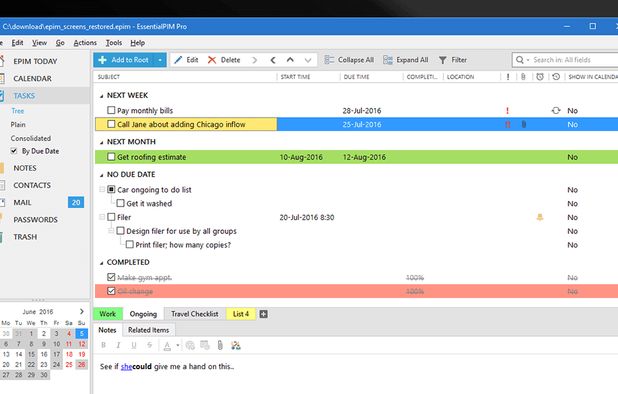Click the move left arrow in toolbar
Viewport: 618px width, 394px height.
273,60
